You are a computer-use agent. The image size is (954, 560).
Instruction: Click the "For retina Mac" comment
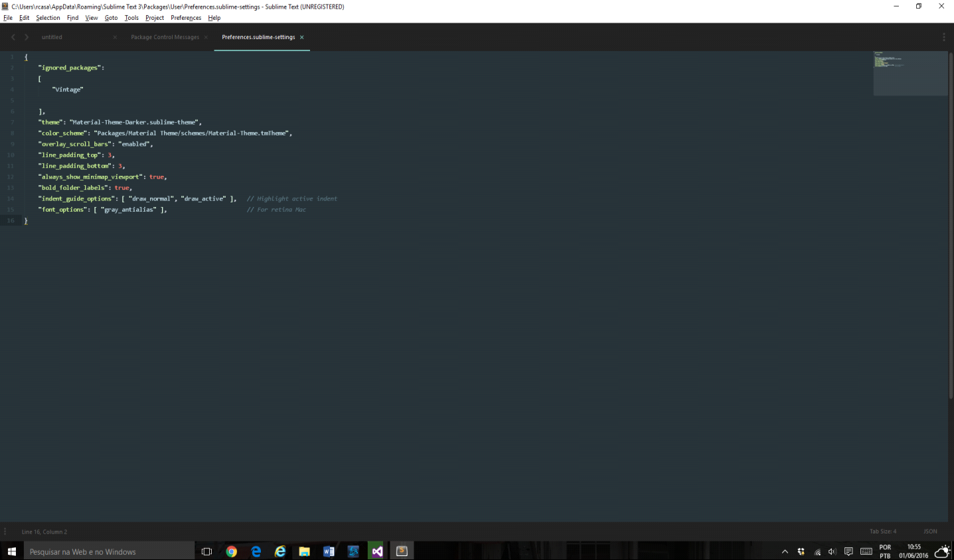(276, 210)
